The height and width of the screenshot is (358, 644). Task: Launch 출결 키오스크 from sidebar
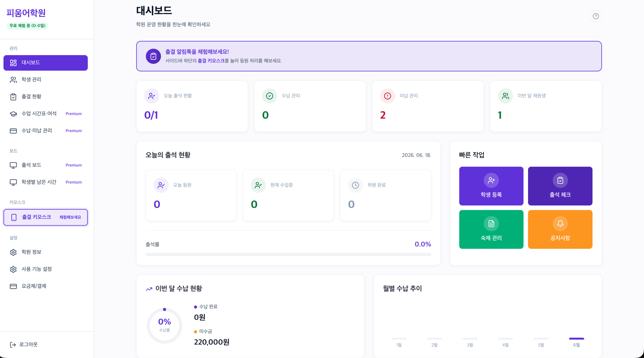point(46,217)
